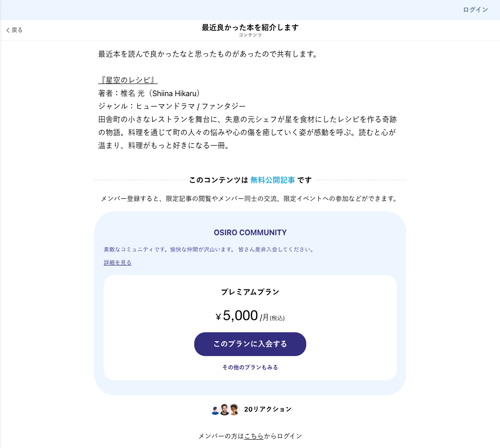Click the underlined 『星空のレシピ』 book title
Image resolution: width=500 pixels, height=448 pixels.
point(128,80)
